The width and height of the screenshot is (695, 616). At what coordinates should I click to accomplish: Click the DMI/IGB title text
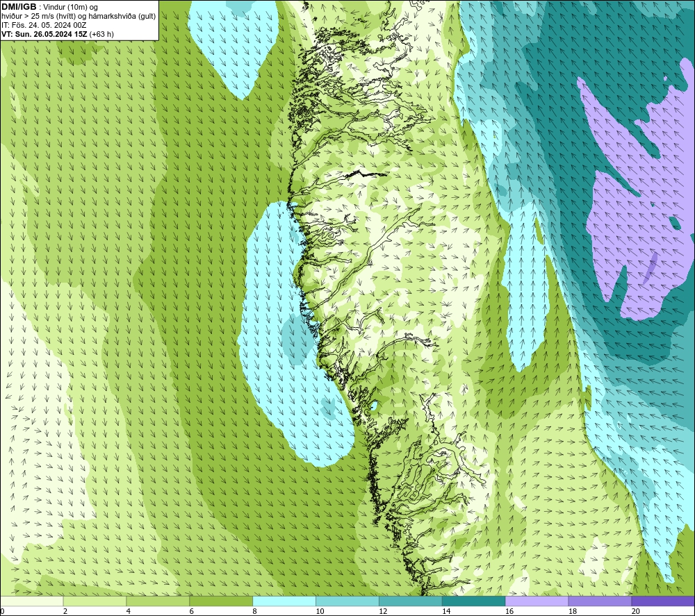coord(19,7)
